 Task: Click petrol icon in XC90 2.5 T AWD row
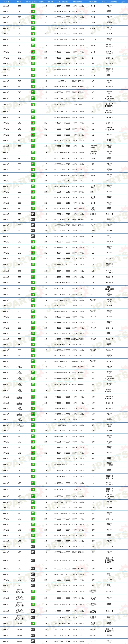tap(33, 623)
